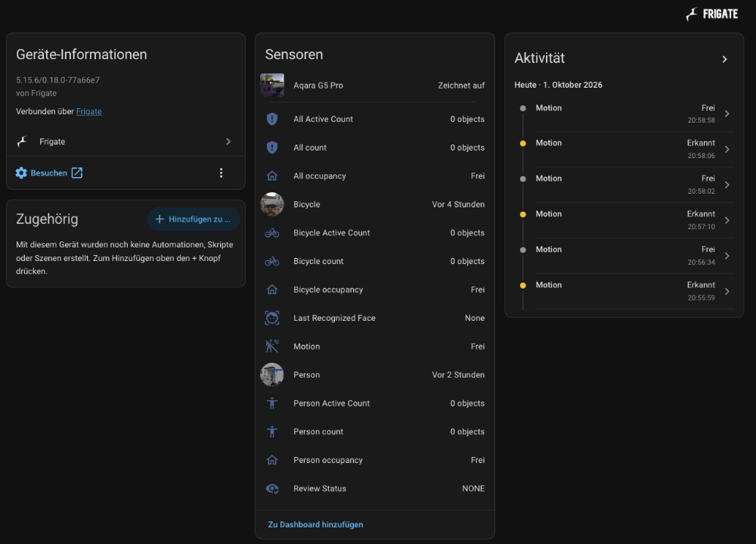Click the eye icon beside Review Status
The width and height of the screenshot is (756, 544).
(272, 489)
